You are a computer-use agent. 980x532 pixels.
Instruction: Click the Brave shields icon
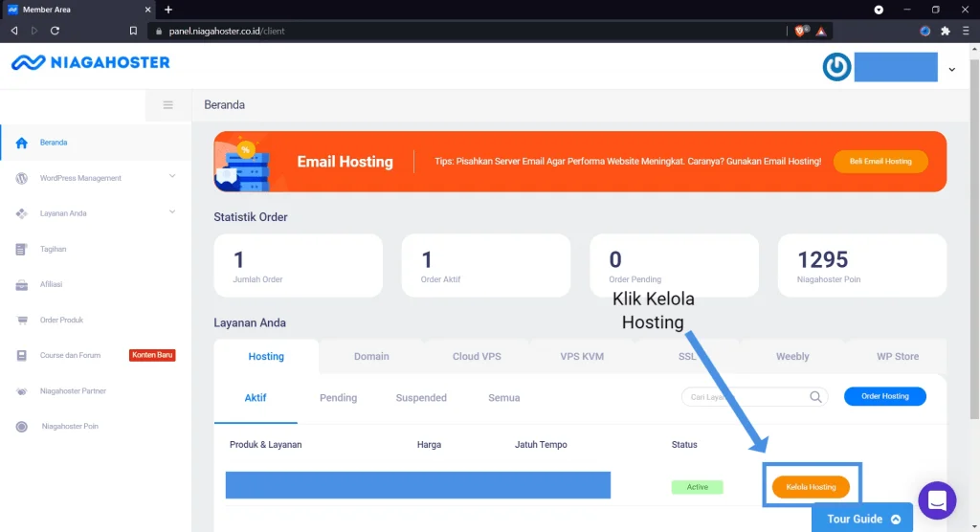pos(799,31)
